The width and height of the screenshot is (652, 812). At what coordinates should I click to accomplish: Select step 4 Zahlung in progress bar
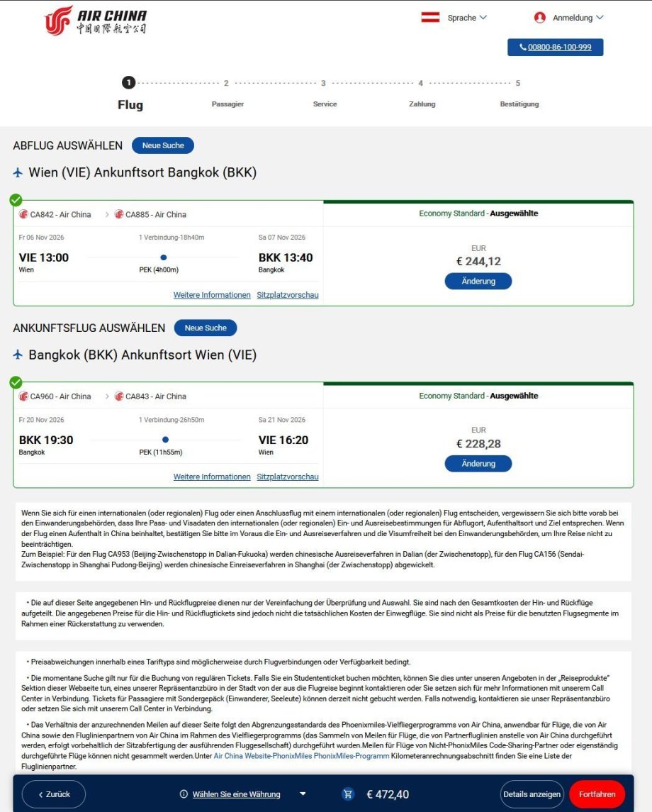[x=422, y=94]
